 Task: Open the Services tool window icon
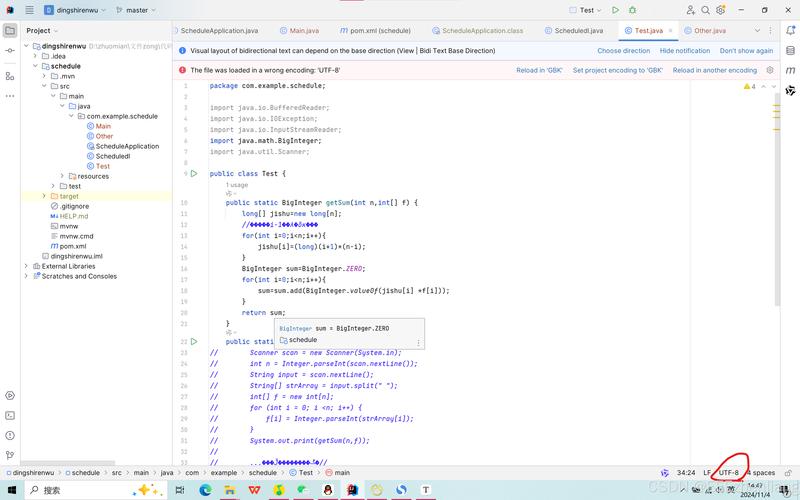click(x=10, y=395)
